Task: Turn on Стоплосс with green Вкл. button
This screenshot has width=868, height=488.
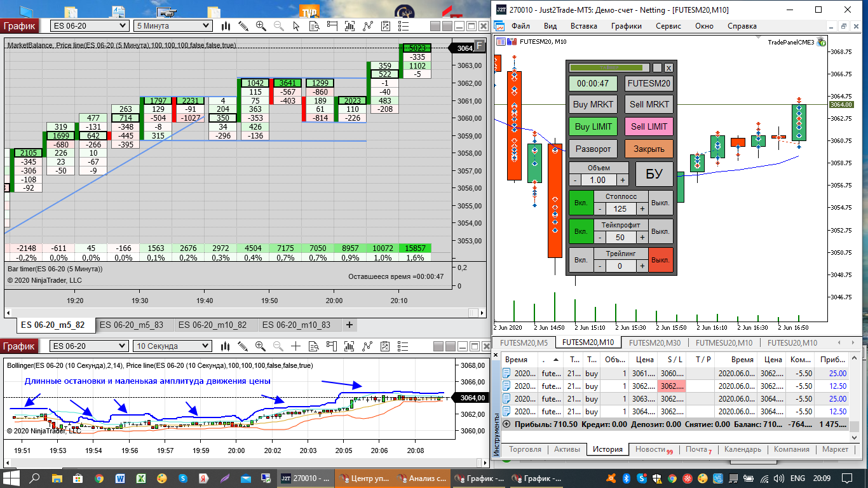Action: (580, 203)
